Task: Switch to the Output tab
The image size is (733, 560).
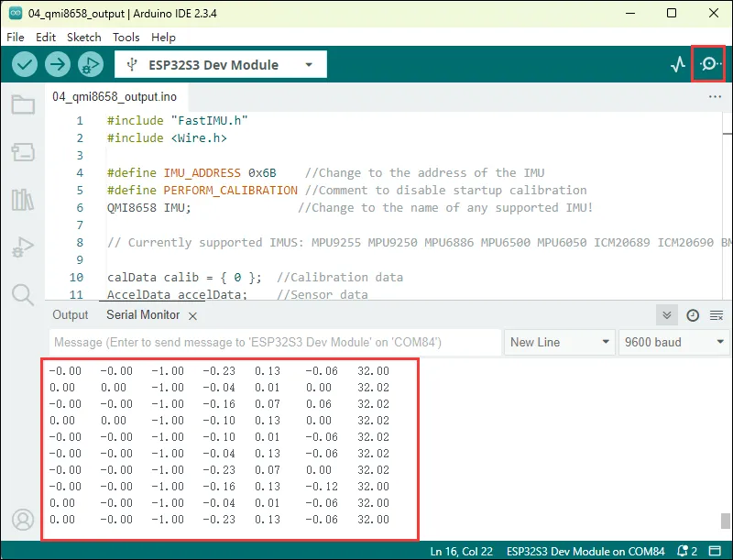Action: (71, 315)
